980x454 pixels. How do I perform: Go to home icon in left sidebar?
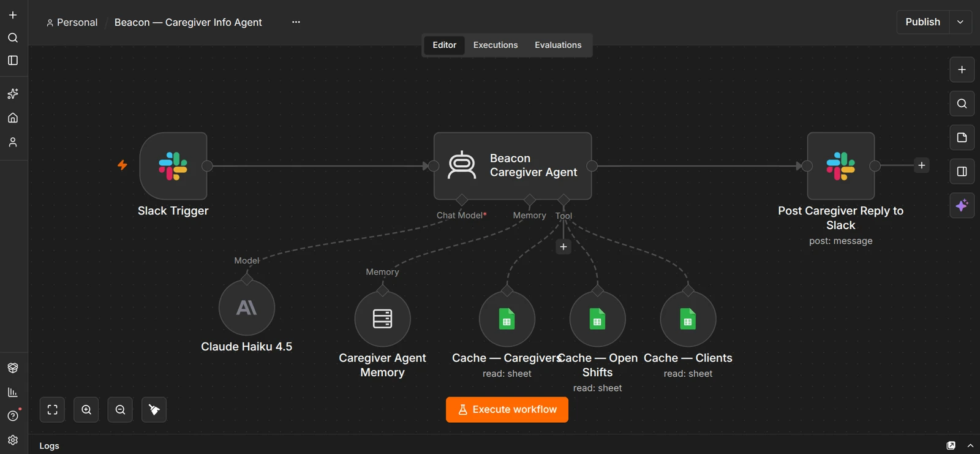tap(13, 118)
